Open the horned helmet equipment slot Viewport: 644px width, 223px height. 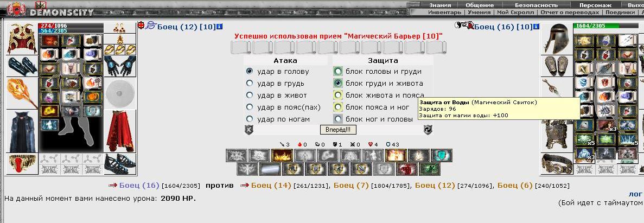[x=22, y=38]
